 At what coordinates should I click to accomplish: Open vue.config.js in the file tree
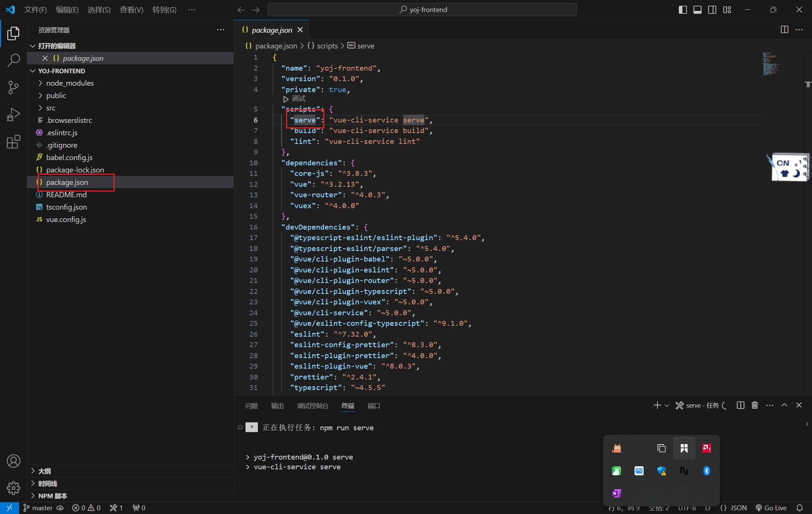tap(66, 219)
